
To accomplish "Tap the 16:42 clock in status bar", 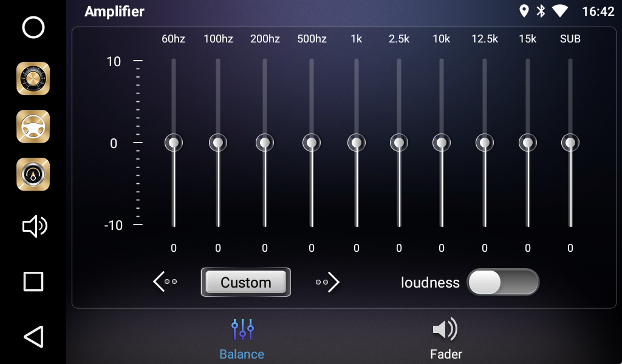I will 598,11.
